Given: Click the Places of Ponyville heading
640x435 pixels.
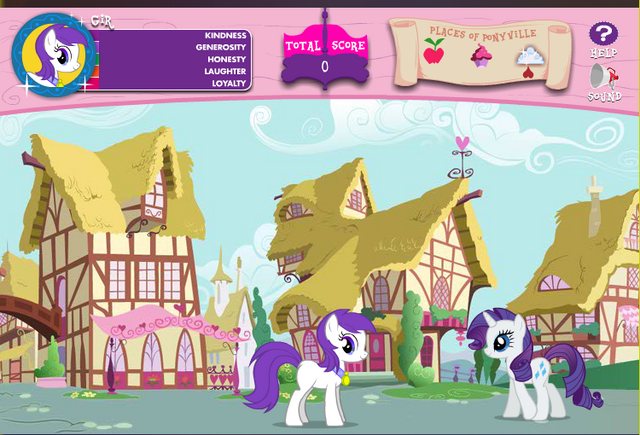Looking at the screenshot, I should [483, 33].
